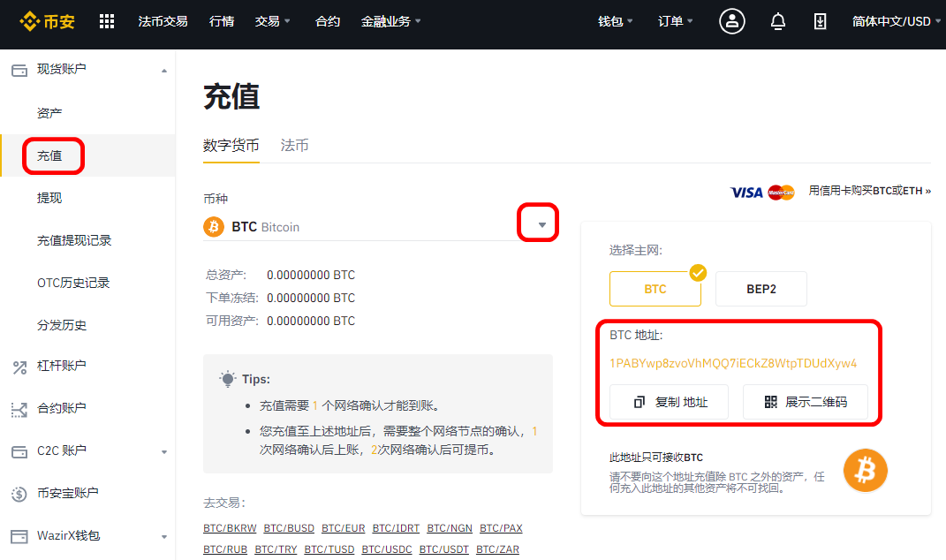This screenshot has width=946, height=560.
Task: Select 提现 in the sidebar
Action: [x=49, y=198]
